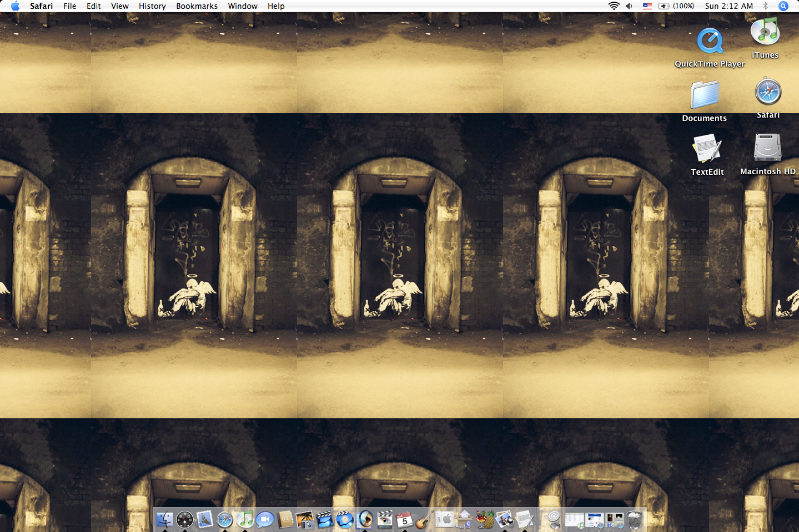799x532 pixels.
Task: Click the battery status showing 100%
Action: click(x=676, y=6)
